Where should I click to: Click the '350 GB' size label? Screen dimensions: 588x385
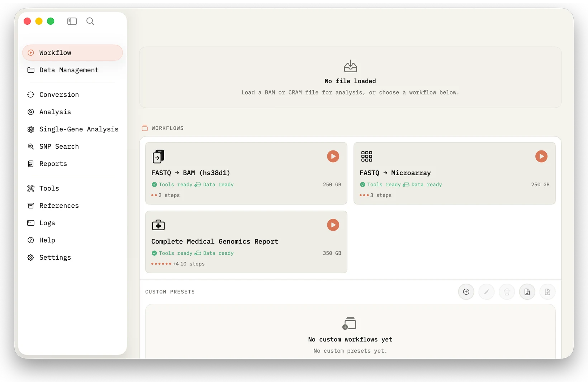[332, 253]
